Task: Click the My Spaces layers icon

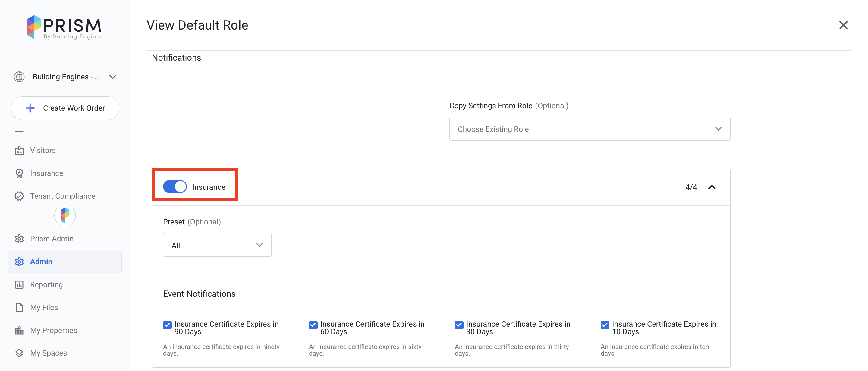Action: tap(19, 353)
